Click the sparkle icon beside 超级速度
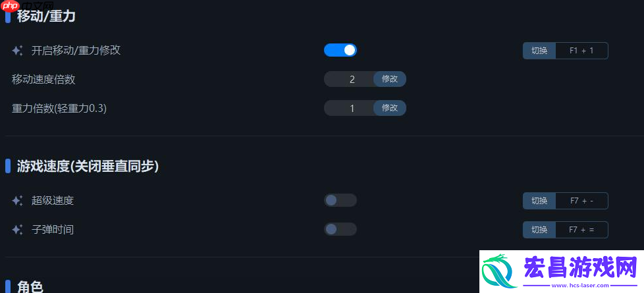This screenshot has height=293, width=644. pos(17,201)
